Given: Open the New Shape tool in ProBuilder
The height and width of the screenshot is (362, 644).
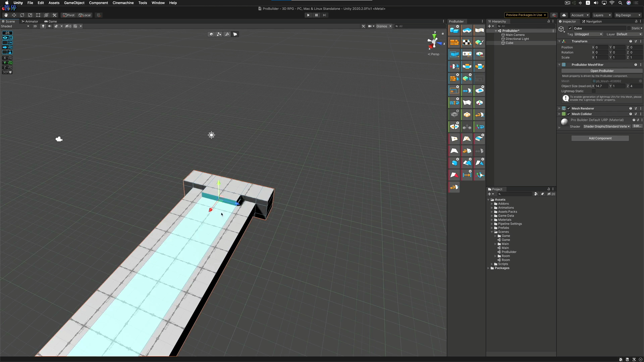Looking at the screenshot, I should [454, 30].
